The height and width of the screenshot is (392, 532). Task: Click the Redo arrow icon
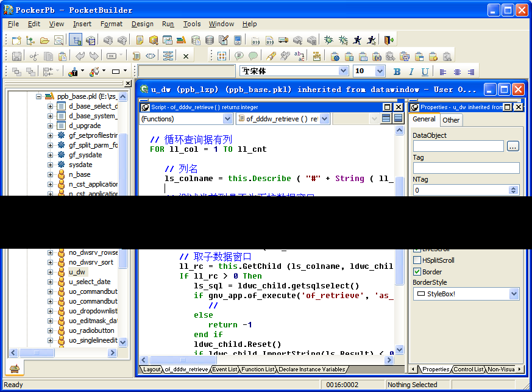coord(94,56)
